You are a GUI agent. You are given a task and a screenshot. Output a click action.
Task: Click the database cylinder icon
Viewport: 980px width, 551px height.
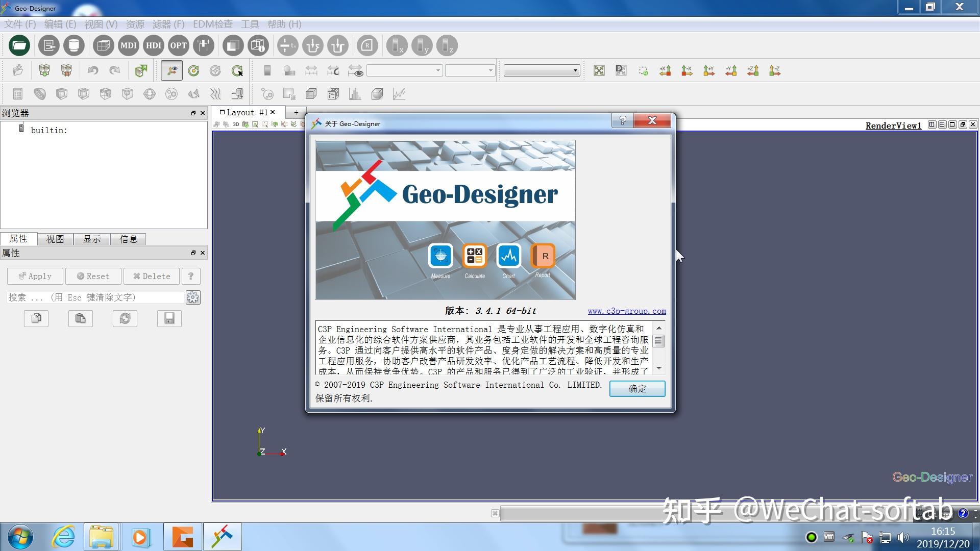point(73,45)
